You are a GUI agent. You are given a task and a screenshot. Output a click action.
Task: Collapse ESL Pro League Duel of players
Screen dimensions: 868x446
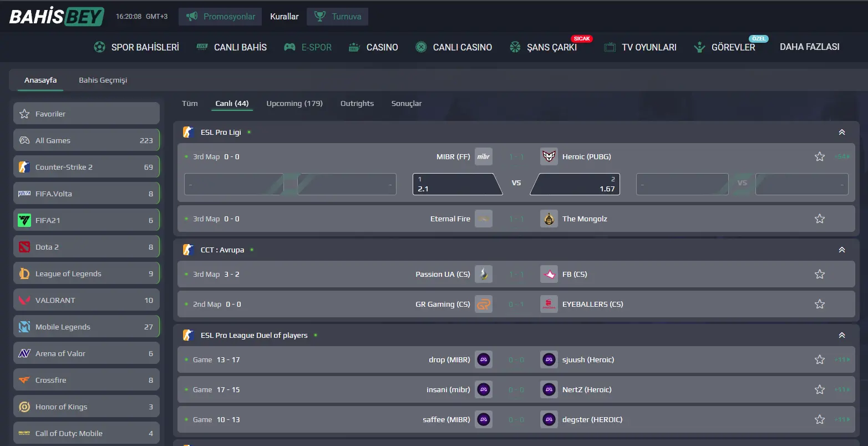[x=842, y=335]
